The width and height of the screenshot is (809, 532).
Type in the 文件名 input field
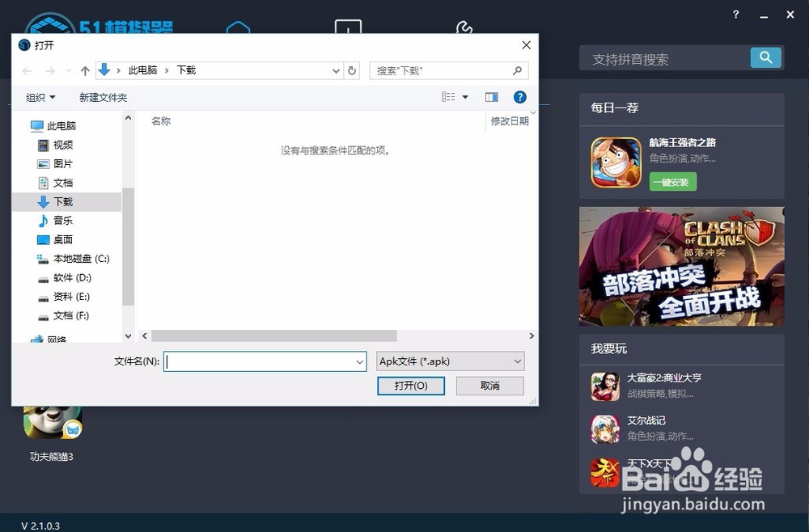point(263,361)
